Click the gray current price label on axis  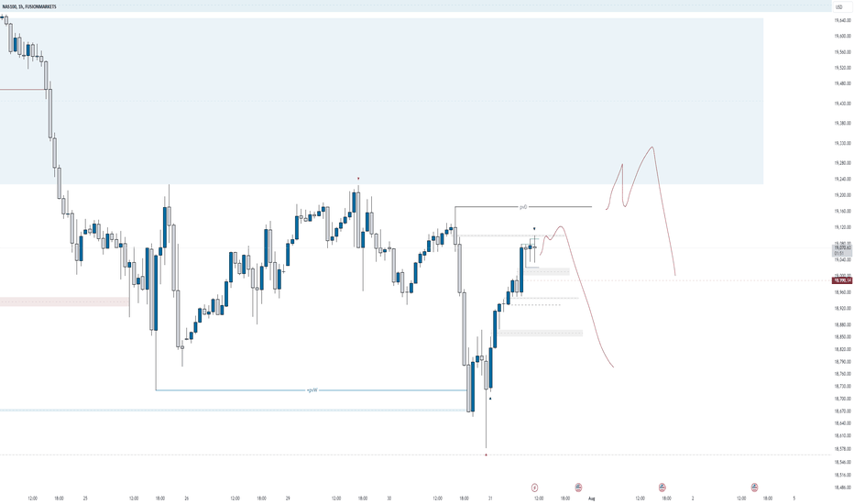842,250
